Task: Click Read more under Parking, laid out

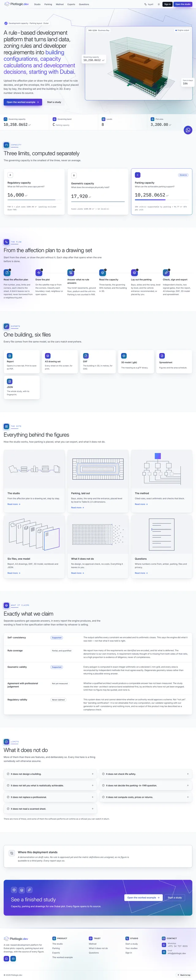Action: [x=77, y=508]
